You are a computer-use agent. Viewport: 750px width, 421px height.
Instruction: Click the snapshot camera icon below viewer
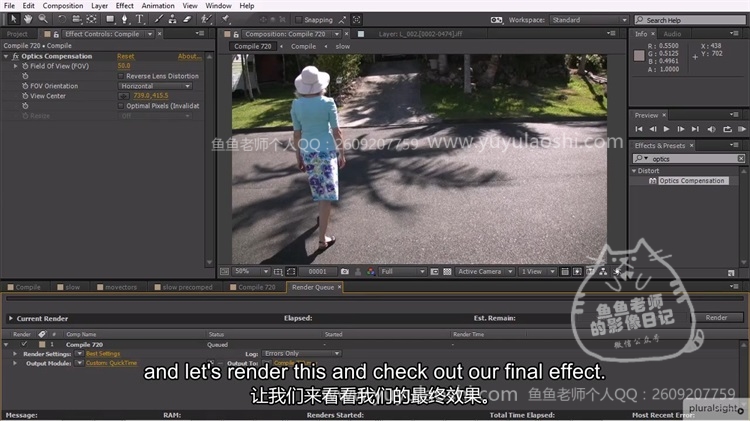[x=344, y=271]
